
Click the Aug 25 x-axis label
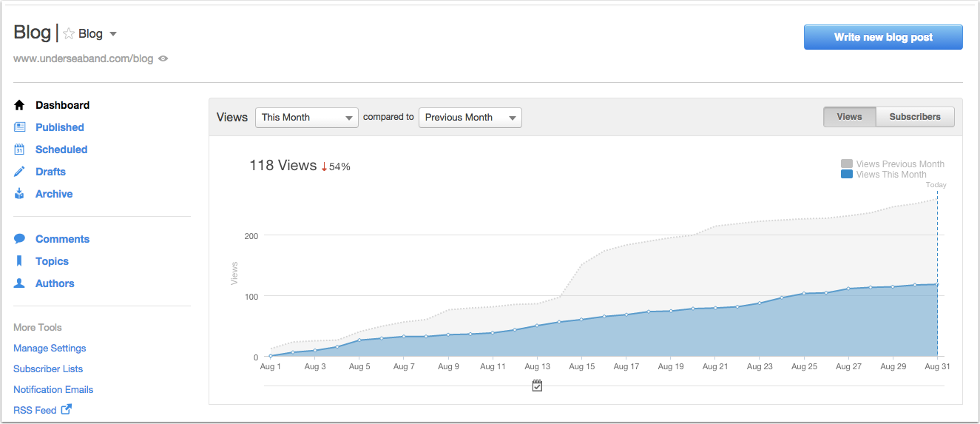click(x=804, y=366)
